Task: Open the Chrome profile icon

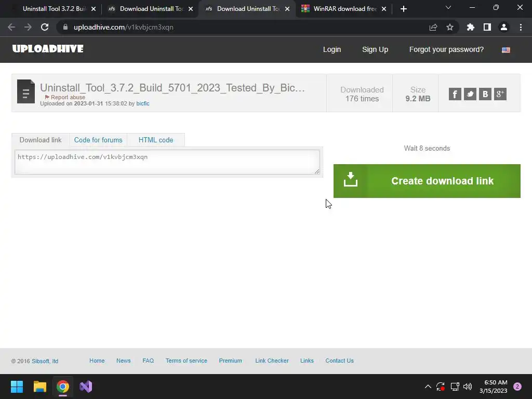Action: pos(504,27)
